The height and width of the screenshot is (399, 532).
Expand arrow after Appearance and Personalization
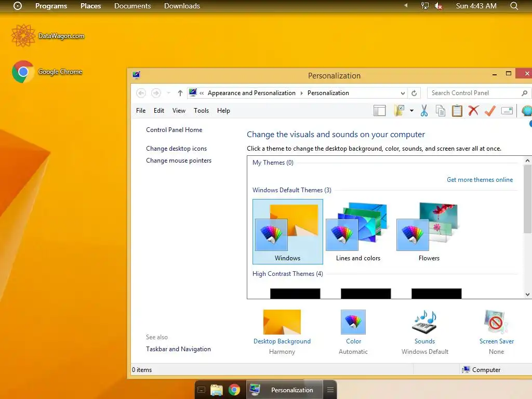point(301,94)
